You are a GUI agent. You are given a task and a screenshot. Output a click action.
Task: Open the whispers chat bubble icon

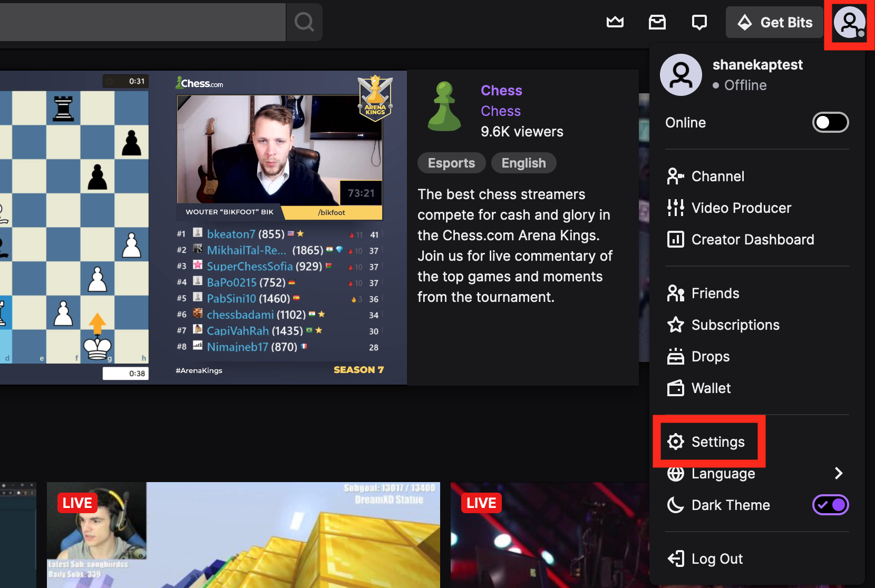[699, 22]
